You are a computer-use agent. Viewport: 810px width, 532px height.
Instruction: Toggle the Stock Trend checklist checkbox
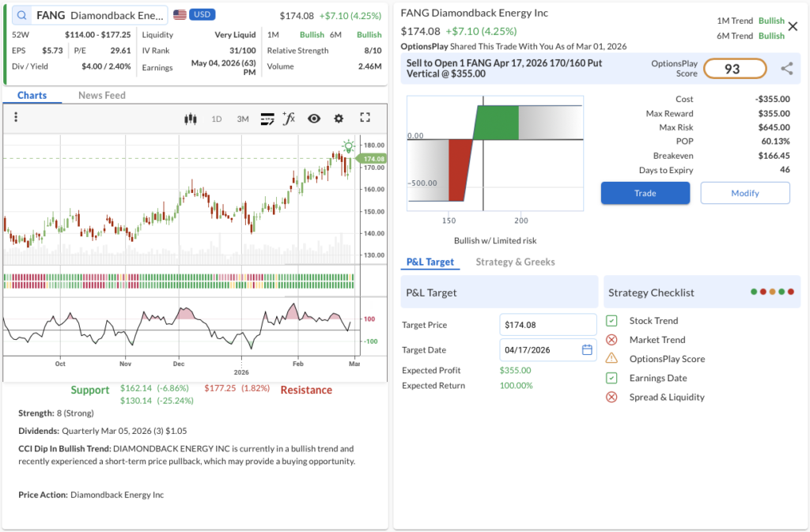(611, 321)
